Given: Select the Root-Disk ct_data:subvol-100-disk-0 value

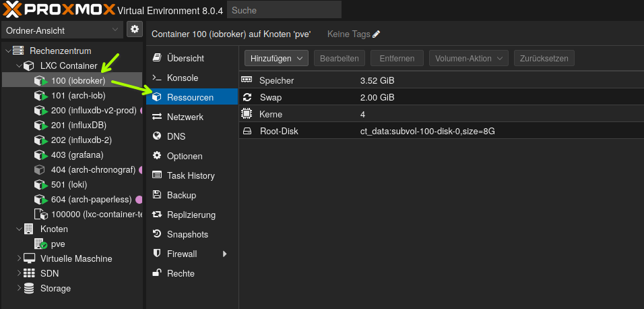Looking at the screenshot, I should pyautogui.click(x=428, y=132).
